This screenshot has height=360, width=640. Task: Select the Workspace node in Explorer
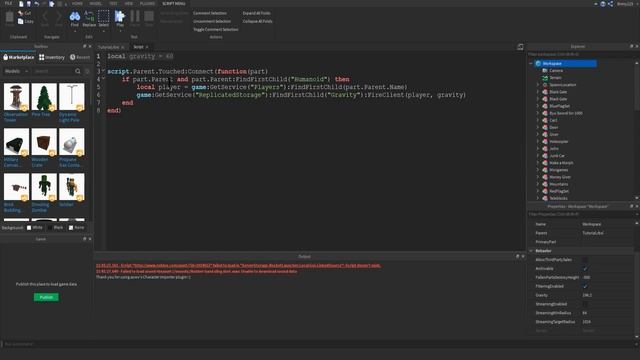[566, 63]
